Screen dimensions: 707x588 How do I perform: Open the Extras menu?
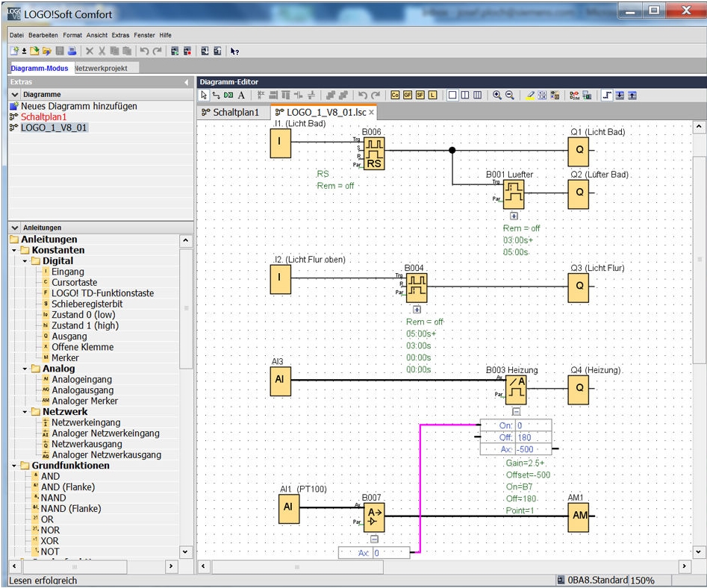[x=120, y=35]
